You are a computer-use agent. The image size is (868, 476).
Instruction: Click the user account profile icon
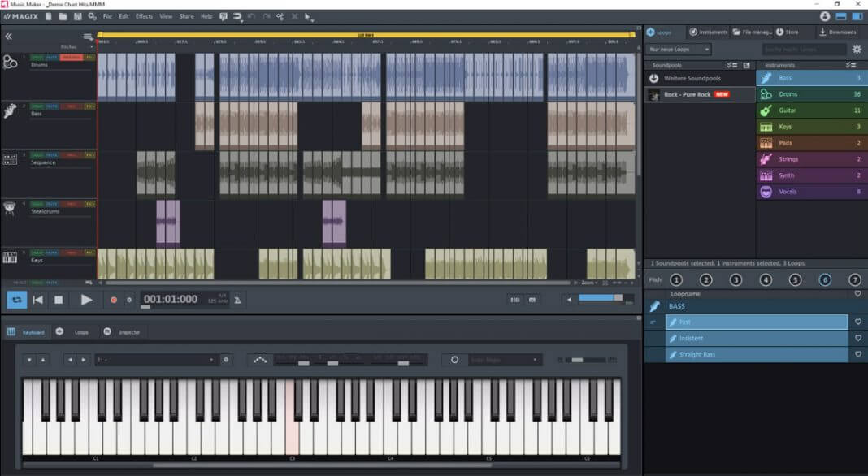coord(826,16)
